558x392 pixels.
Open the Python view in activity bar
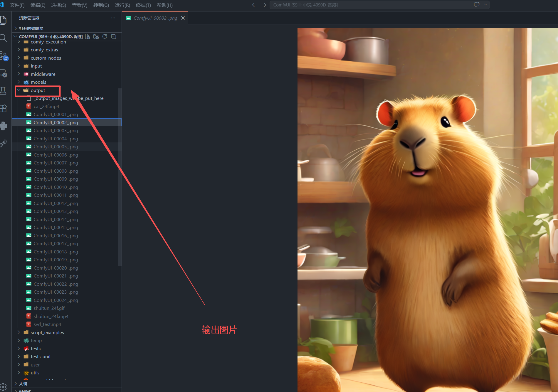point(4,126)
